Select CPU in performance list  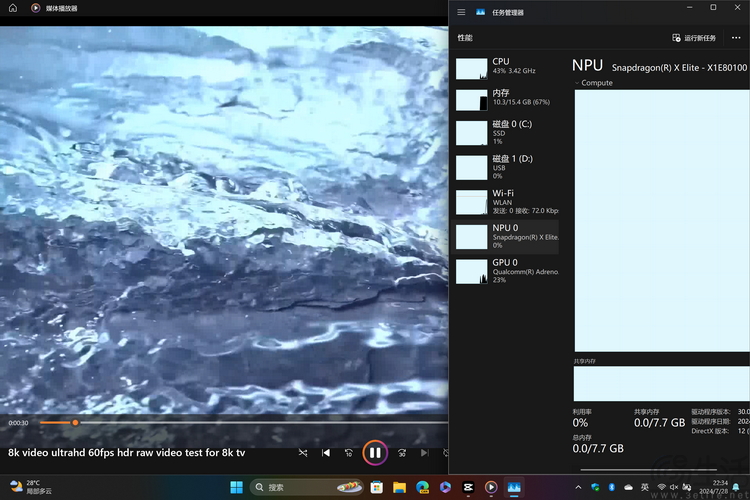tap(506, 68)
